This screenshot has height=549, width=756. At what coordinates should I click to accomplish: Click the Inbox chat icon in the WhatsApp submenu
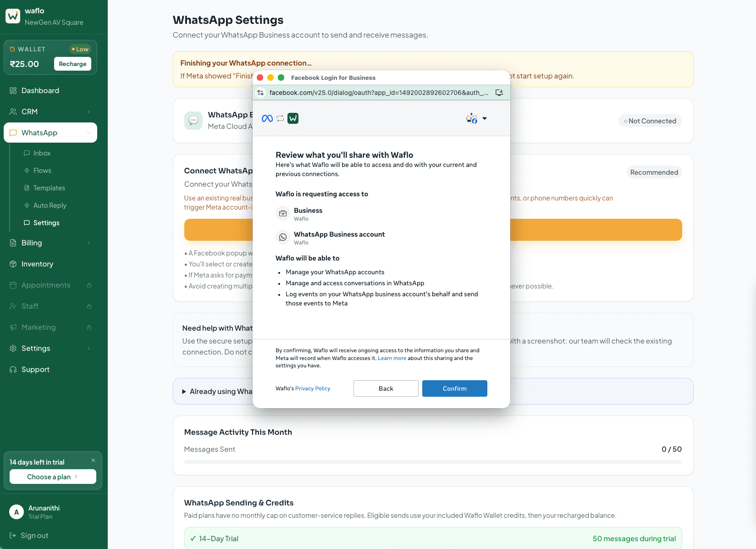pyautogui.click(x=27, y=153)
